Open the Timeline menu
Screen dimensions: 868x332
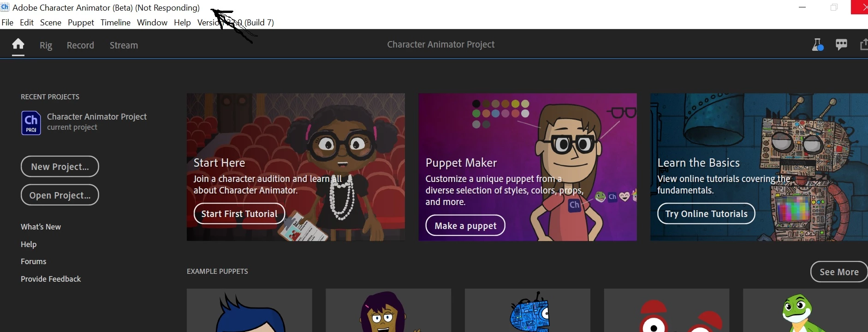point(115,23)
